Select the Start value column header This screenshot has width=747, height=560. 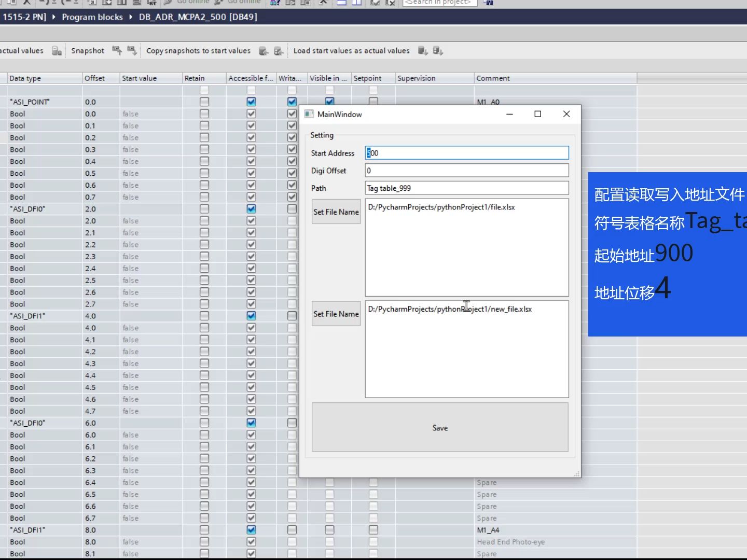[151, 78]
